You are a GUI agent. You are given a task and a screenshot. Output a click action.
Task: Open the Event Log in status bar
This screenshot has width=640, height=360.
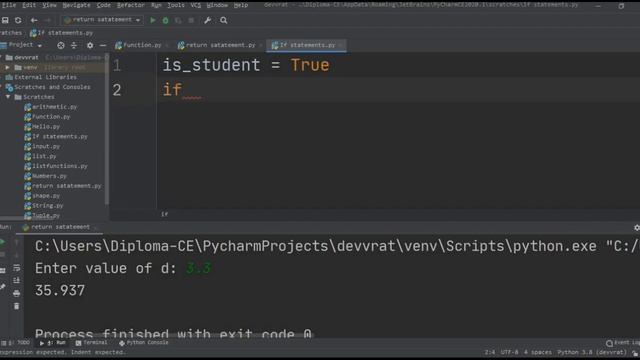(622, 343)
